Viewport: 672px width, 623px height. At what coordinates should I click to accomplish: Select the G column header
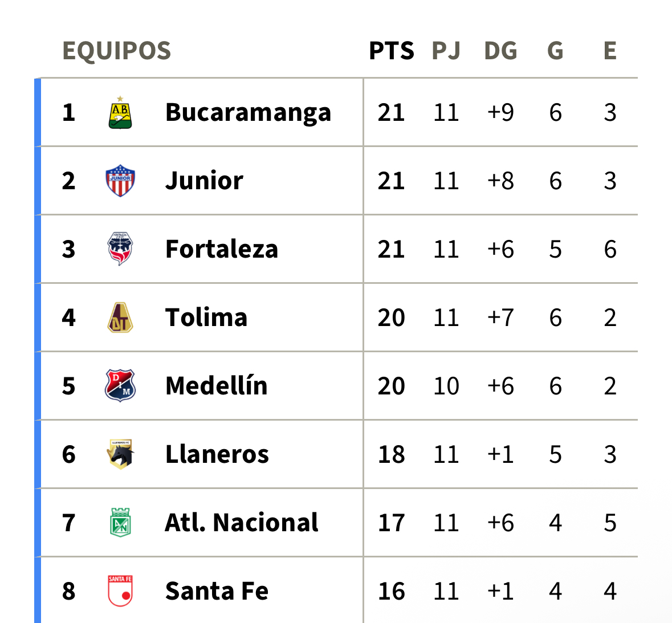tap(555, 51)
